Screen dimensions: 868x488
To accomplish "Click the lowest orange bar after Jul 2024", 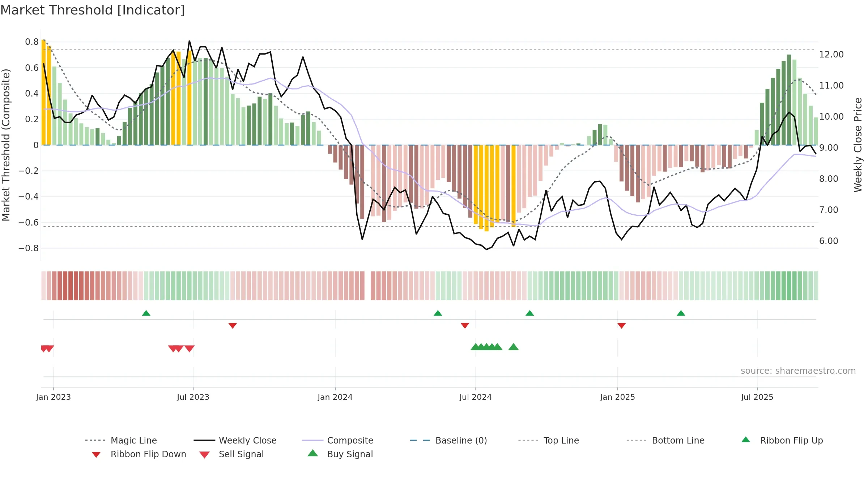I will [x=486, y=188].
